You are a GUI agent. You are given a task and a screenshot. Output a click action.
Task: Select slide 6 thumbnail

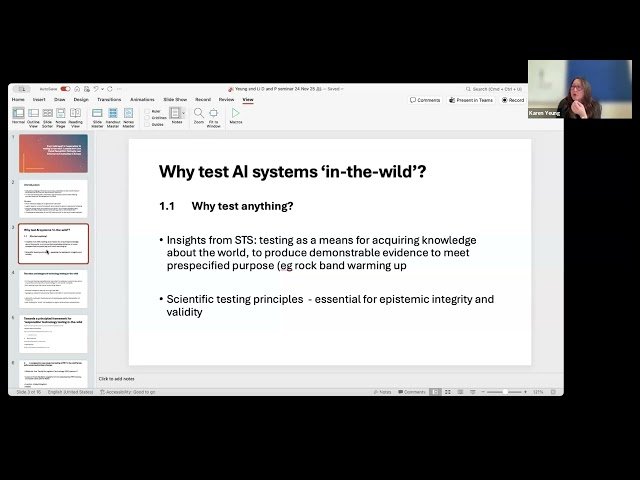pos(53,373)
